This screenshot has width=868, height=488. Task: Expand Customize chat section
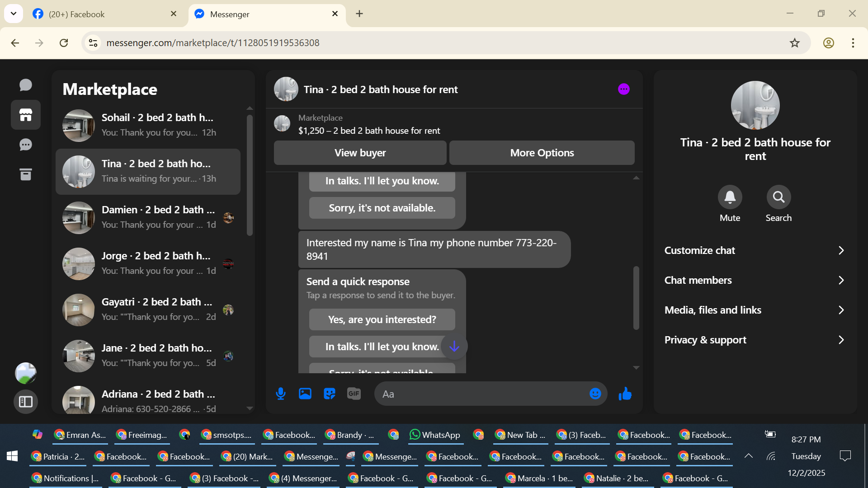755,250
